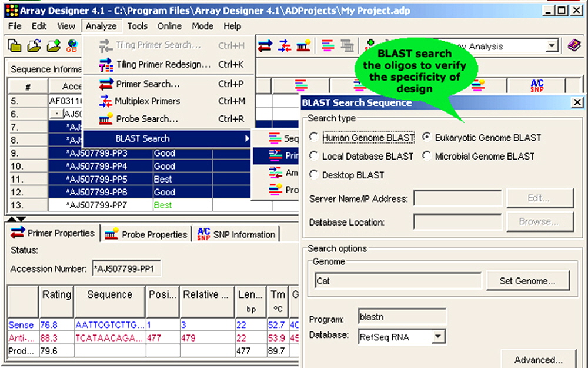
Task: Open the Tools menu
Action: click(137, 26)
